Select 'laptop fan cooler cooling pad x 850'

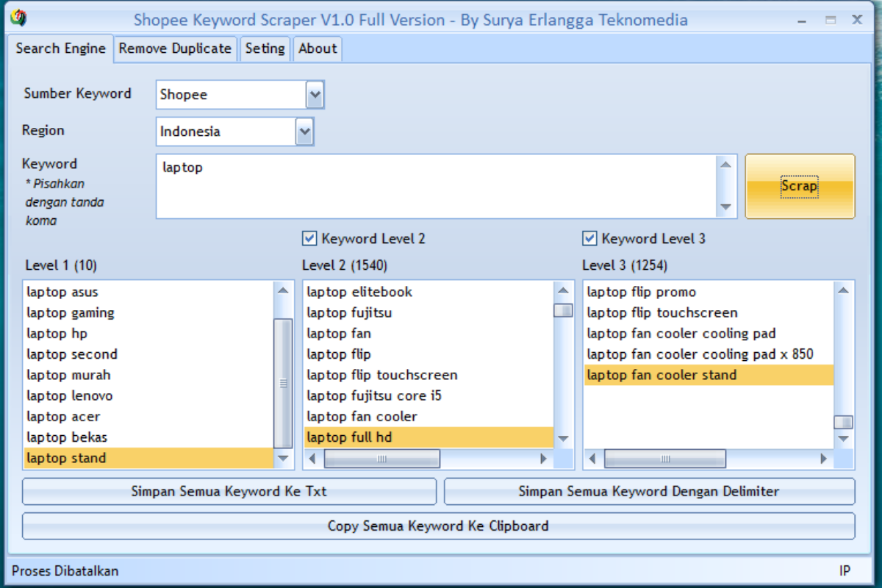click(709, 354)
